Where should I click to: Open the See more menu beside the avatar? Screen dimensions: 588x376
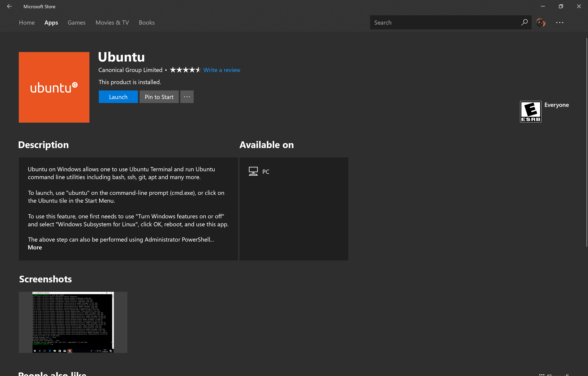(x=560, y=23)
